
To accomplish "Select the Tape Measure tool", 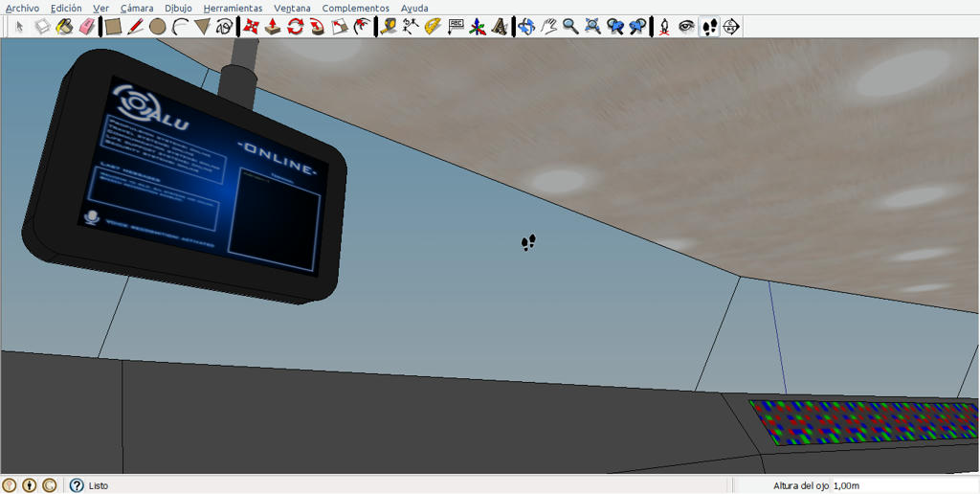I will coord(389,26).
